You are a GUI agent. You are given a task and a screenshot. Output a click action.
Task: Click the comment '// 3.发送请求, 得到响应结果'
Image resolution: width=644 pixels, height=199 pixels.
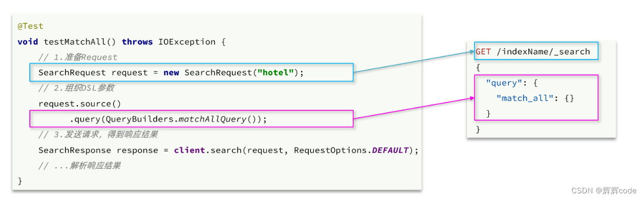pyautogui.click(x=98, y=135)
